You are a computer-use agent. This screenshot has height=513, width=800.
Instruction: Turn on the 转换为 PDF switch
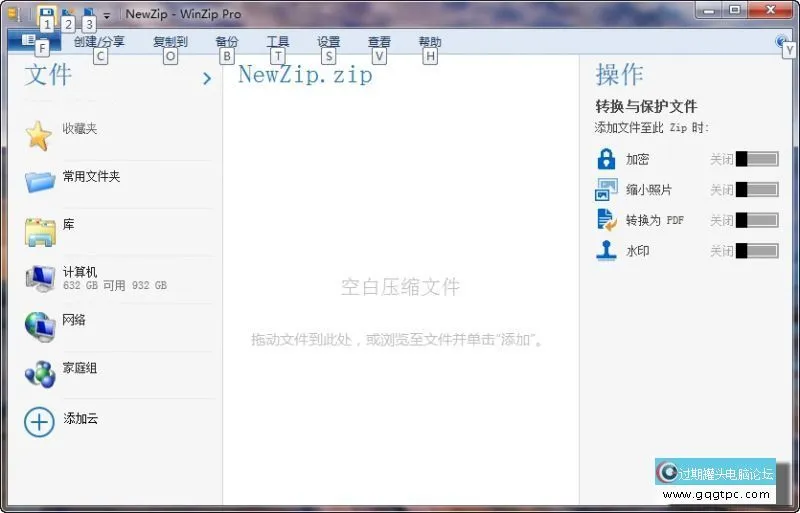[756, 221]
